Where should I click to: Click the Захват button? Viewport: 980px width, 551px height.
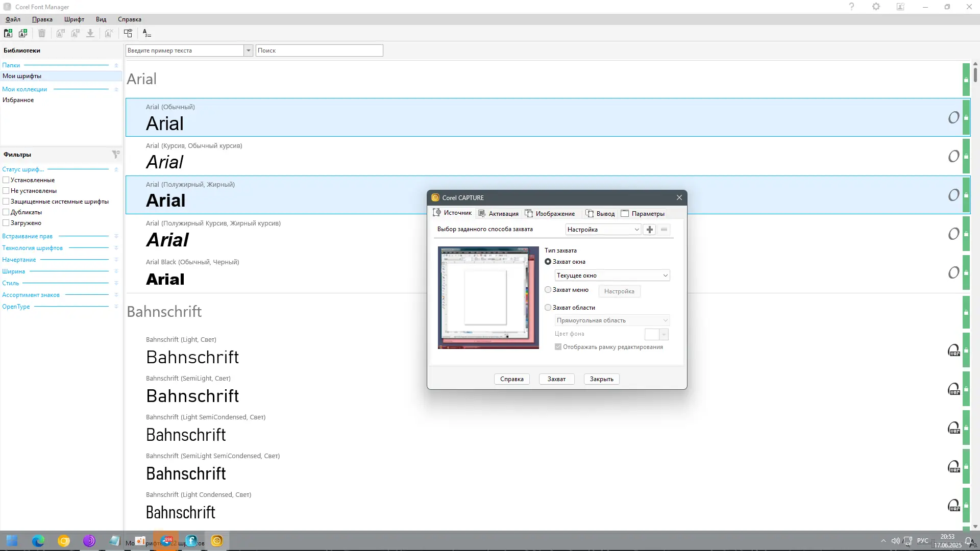point(556,379)
